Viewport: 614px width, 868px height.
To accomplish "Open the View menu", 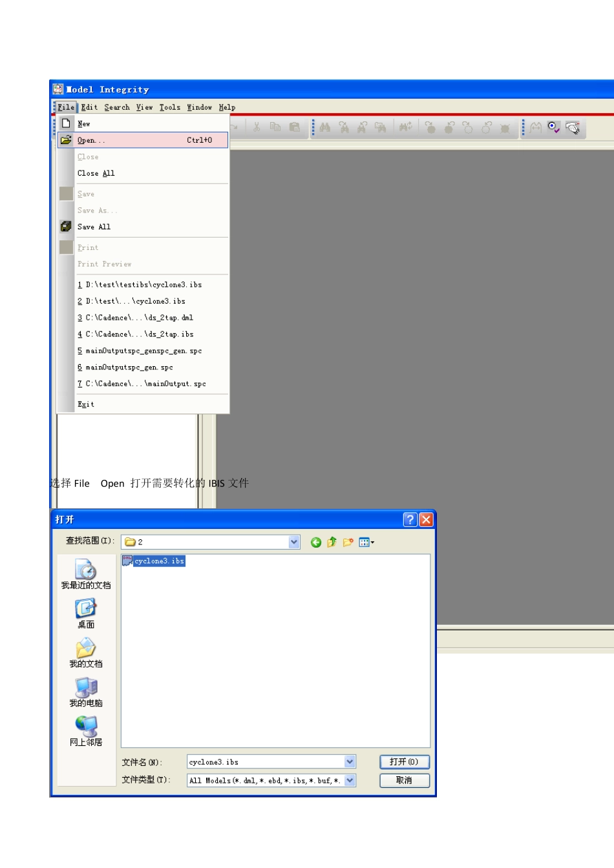I will pyautogui.click(x=145, y=107).
